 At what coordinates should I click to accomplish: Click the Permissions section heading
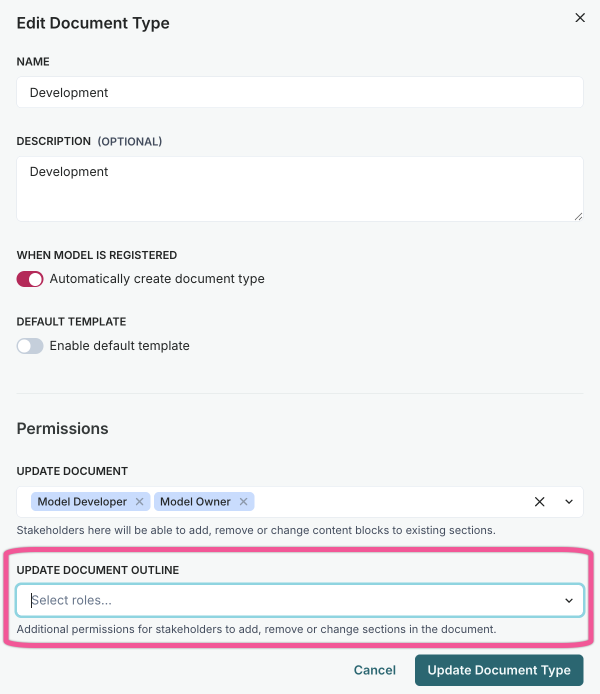[x=63, y=428]
